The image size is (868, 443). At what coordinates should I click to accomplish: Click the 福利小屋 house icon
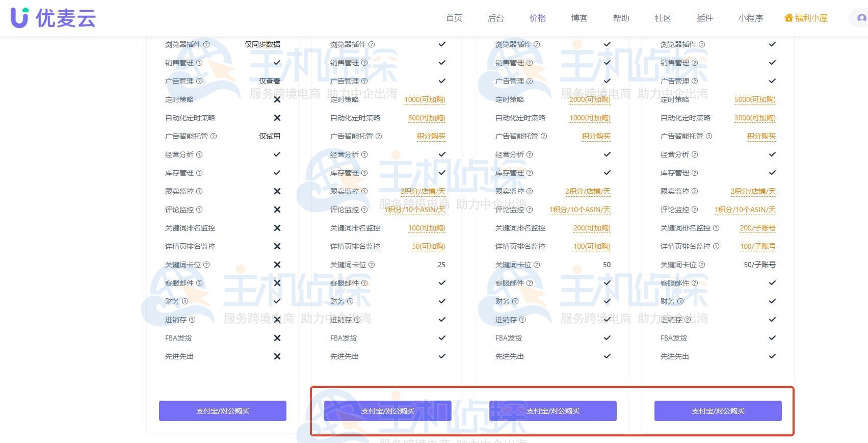click(788, 18)
